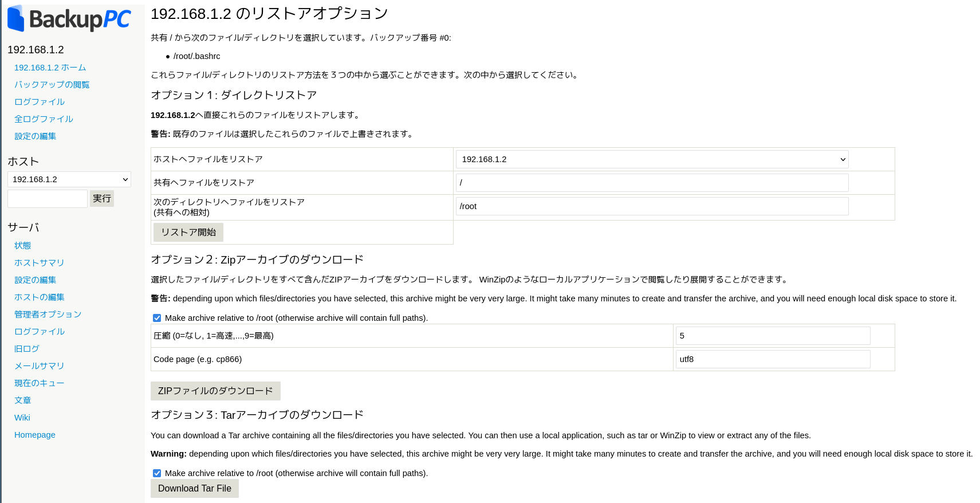This screenshot has width=980, height=503.
Task: Open 旧ログ link
Action: pos(26,349)
